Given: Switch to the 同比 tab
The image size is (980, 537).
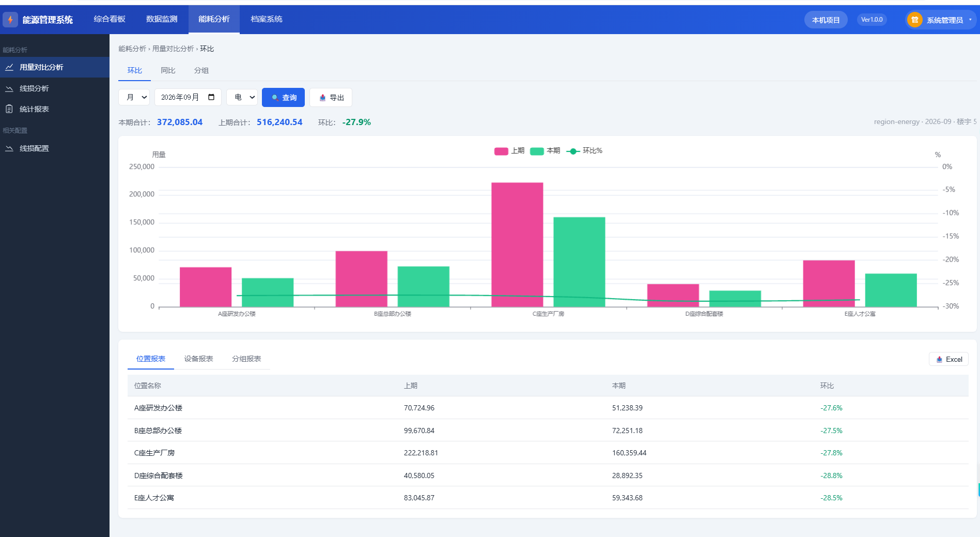Looking at the screenshot, I should pyautogui.click(x=168, y=70).
